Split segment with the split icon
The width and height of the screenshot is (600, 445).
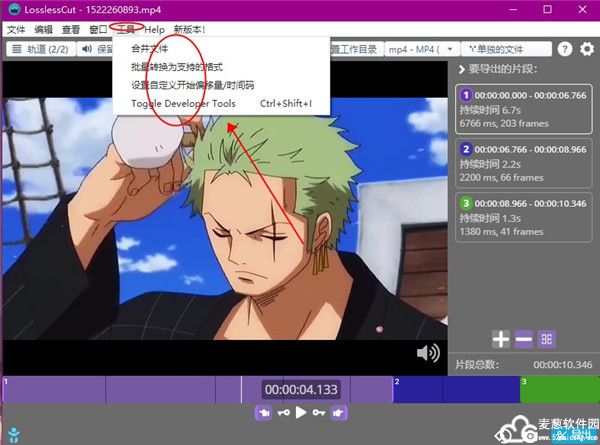tap(546, 339)
